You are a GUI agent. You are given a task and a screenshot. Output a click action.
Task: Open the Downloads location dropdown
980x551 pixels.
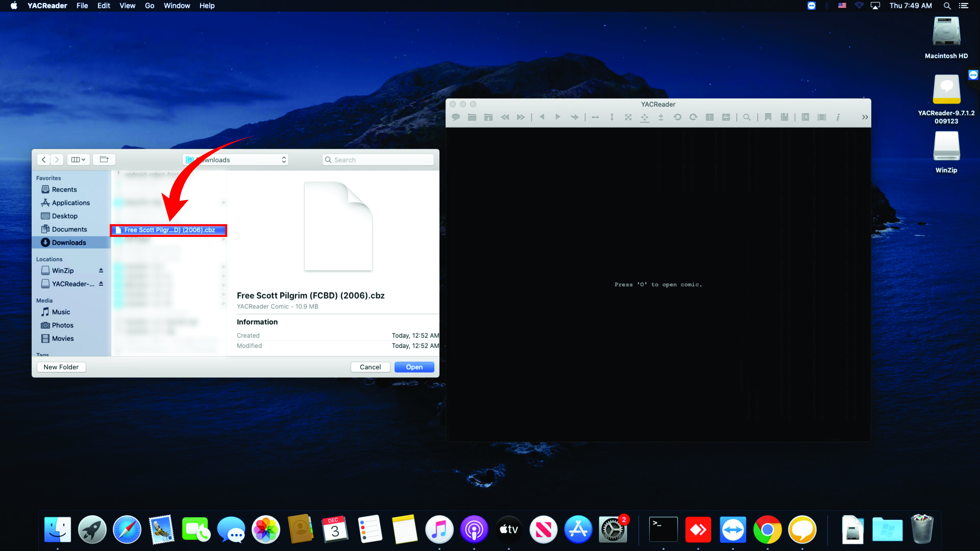[x=236, y=160]
